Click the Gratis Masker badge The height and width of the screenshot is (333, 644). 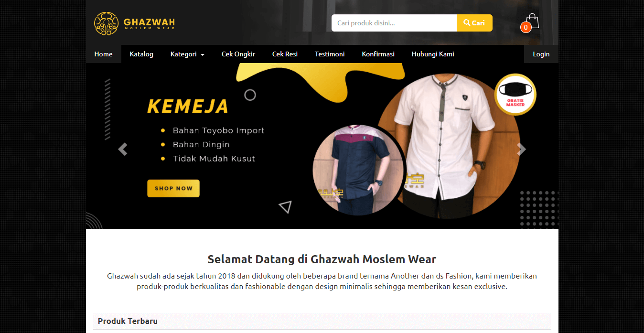tap(515, 94)
